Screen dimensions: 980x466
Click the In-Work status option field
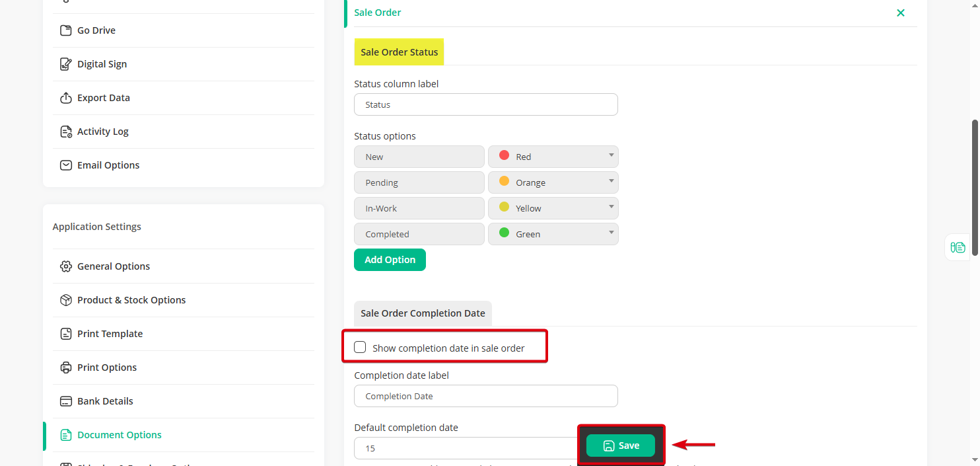[x=419, y=208]
